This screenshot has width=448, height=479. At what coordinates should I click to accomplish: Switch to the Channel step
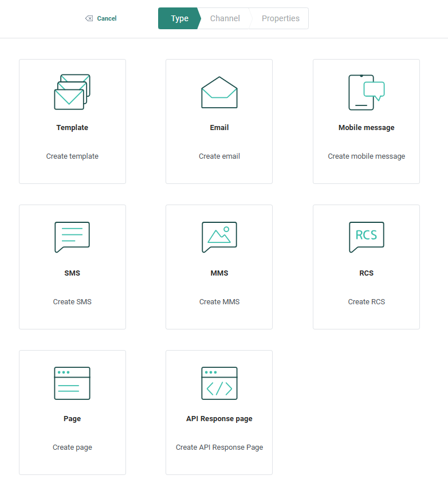click(225, 18)
